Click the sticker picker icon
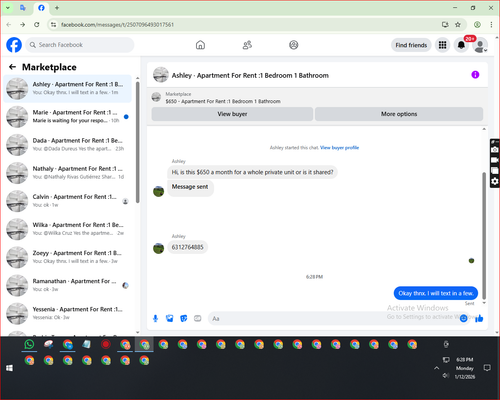Image resolution: width=500 pixels, height=400 pixels. pos(184,319)
